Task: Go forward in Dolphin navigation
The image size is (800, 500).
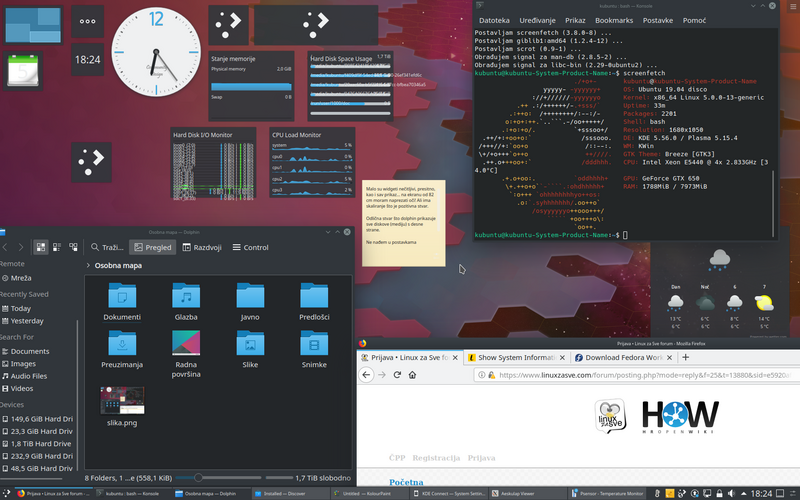Action: click(x=21, y=247)
